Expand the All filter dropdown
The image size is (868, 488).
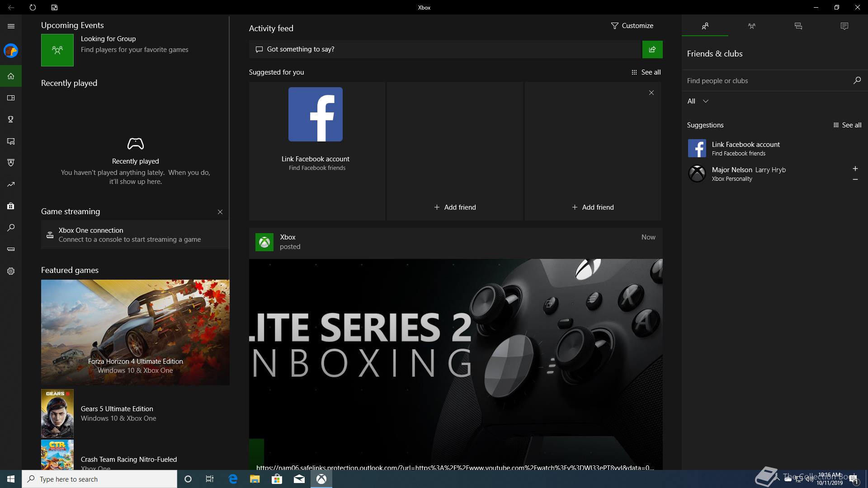(698, 101)
